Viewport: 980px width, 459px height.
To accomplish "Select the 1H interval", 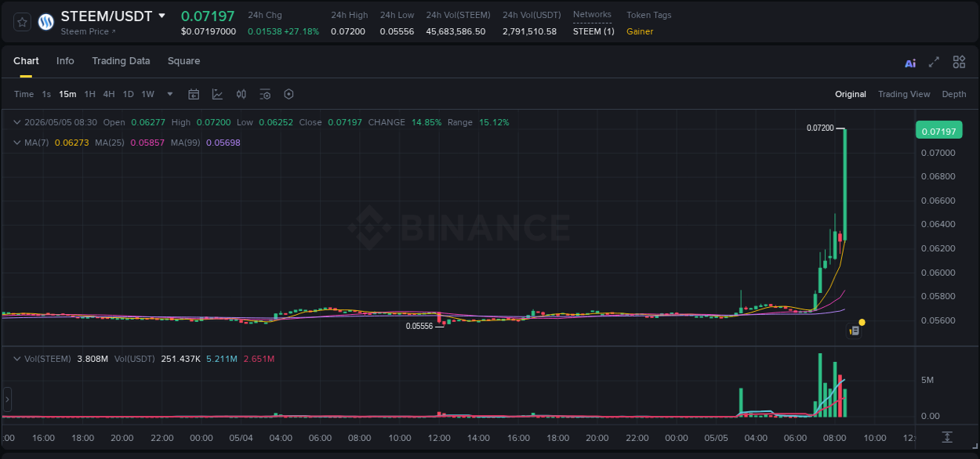I will (89, 94).
